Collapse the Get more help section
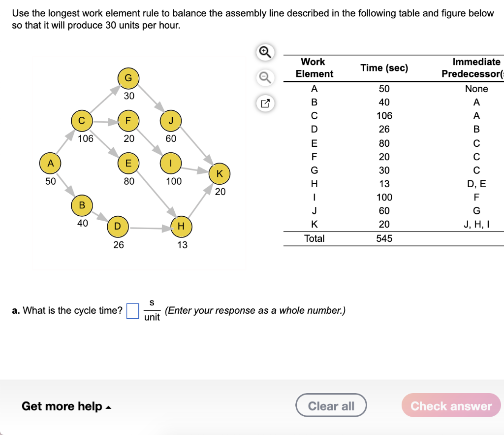The image size is (504, 435). (x=67, y=406)
